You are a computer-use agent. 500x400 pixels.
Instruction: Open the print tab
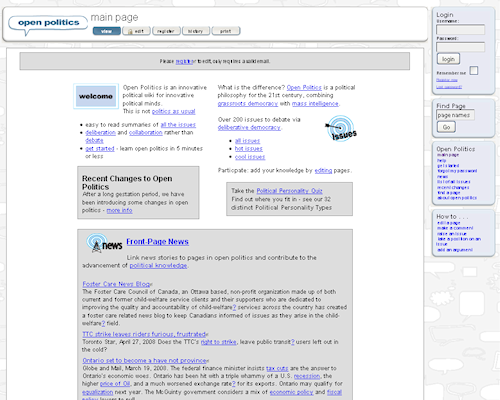[x=226, y=31]
